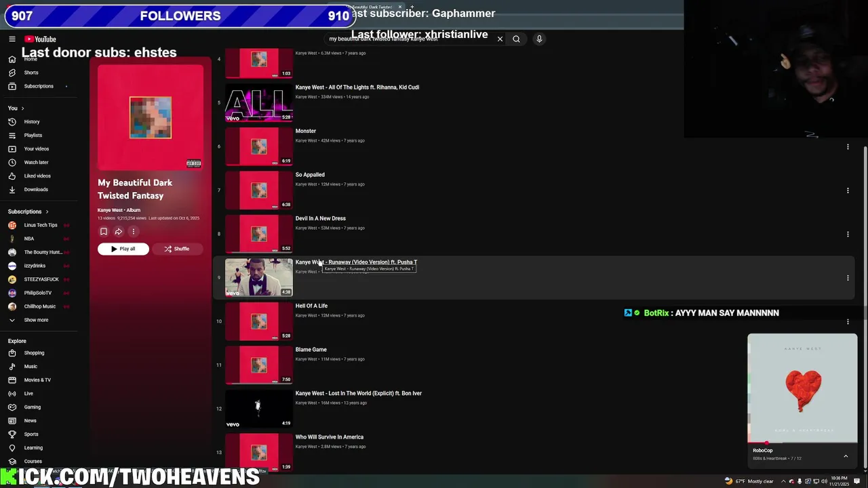Play all videos in the album
868x488 pixels.
(x=123, y=249)
